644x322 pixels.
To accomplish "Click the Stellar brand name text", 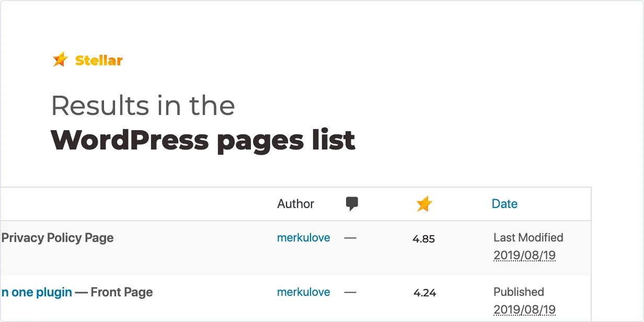I will pyautogui.click(x=99, y=60).
